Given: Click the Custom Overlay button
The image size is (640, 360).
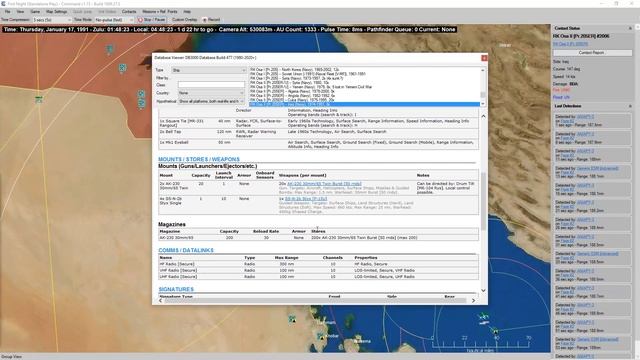Looking at the screenshot, I should tap(184, 20).
